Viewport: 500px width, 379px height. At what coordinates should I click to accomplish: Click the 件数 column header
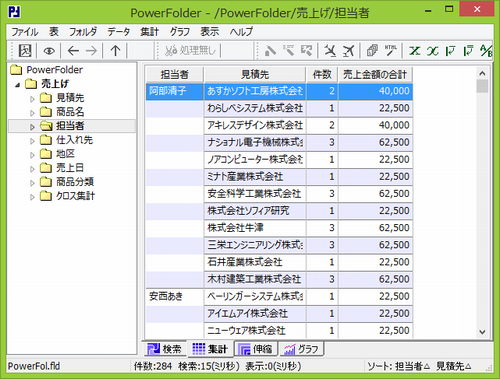(x=322, y=74)
